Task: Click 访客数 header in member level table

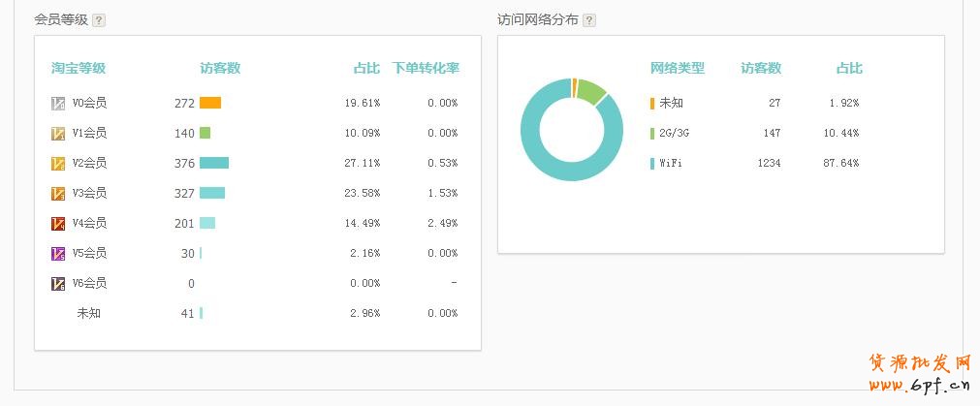Action: [220, 68]
